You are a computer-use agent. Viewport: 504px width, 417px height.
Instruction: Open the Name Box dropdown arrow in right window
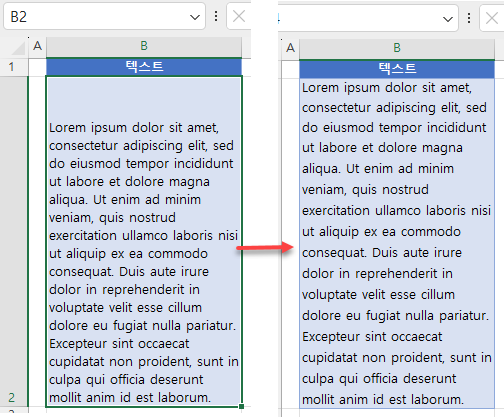tap(448, 19)
